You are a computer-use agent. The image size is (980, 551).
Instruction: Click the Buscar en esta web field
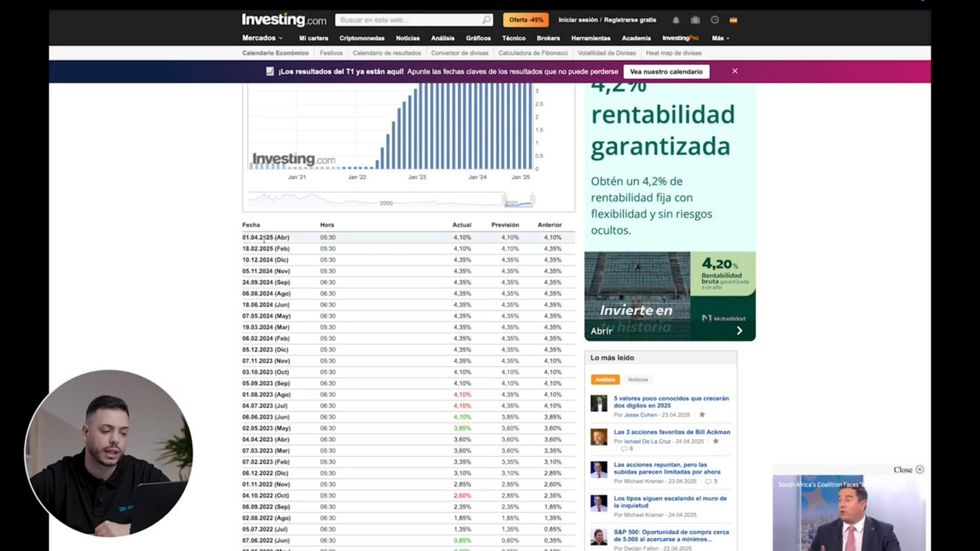tap(410, 20)
